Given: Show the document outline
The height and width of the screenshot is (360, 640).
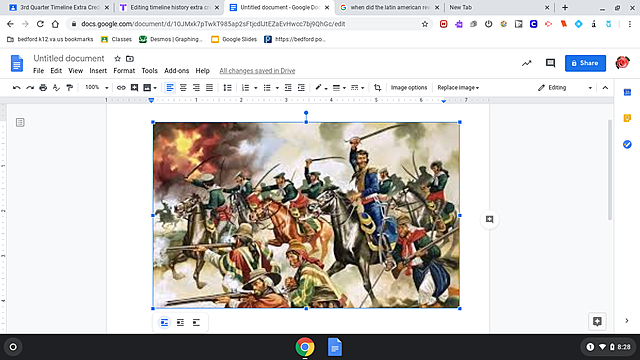Looking at the screenshot, I should [x=20, y=122].
